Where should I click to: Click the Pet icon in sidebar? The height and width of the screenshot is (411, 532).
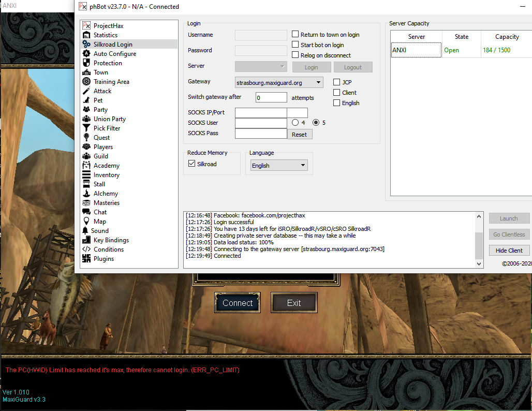pyautogui.click(x=86, y=100)
